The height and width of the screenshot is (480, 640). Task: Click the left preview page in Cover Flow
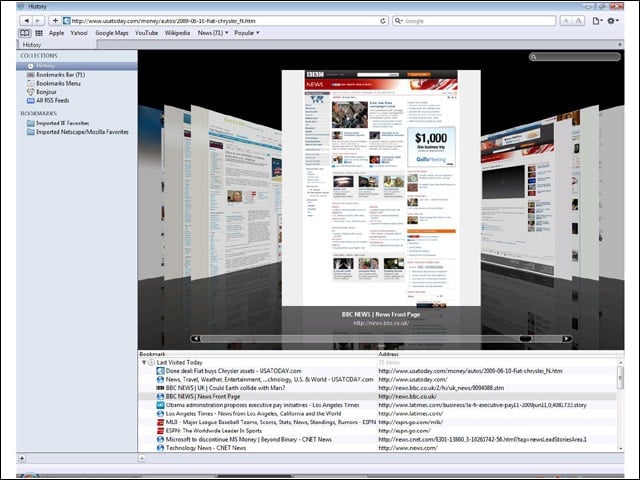(x=236, y=194)
